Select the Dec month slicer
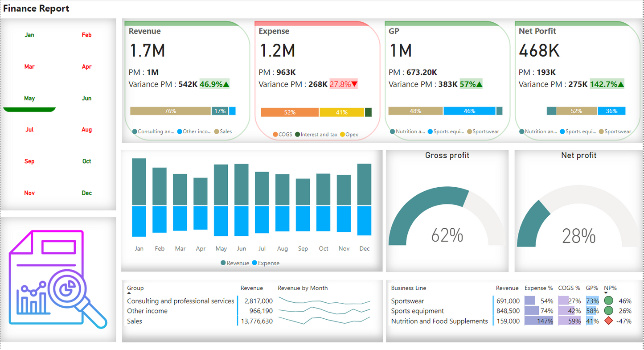 (x=86, y=193)
